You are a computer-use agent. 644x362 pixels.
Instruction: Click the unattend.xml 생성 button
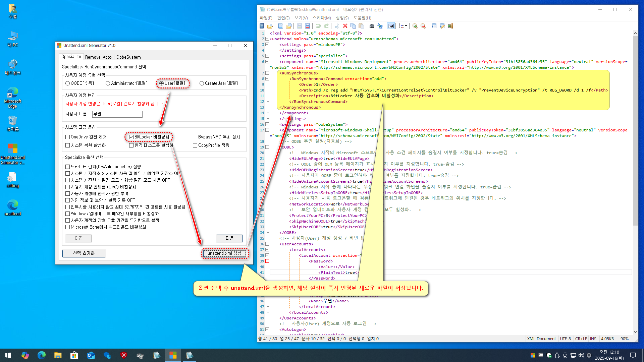click(x=224, y=253)
